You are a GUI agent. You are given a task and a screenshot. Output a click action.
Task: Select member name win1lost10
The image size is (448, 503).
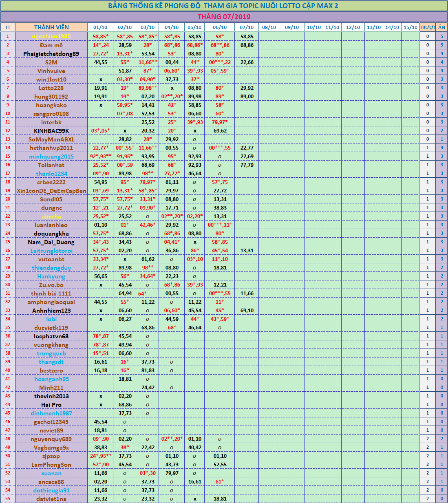coord(51,79)
